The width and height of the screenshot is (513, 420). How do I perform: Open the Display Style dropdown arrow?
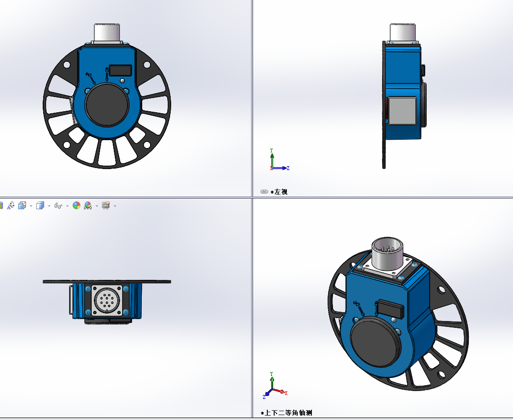[49, 206]
